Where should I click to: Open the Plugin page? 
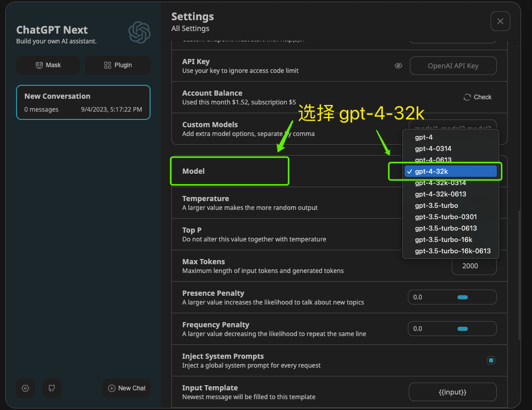coord(117,65)
